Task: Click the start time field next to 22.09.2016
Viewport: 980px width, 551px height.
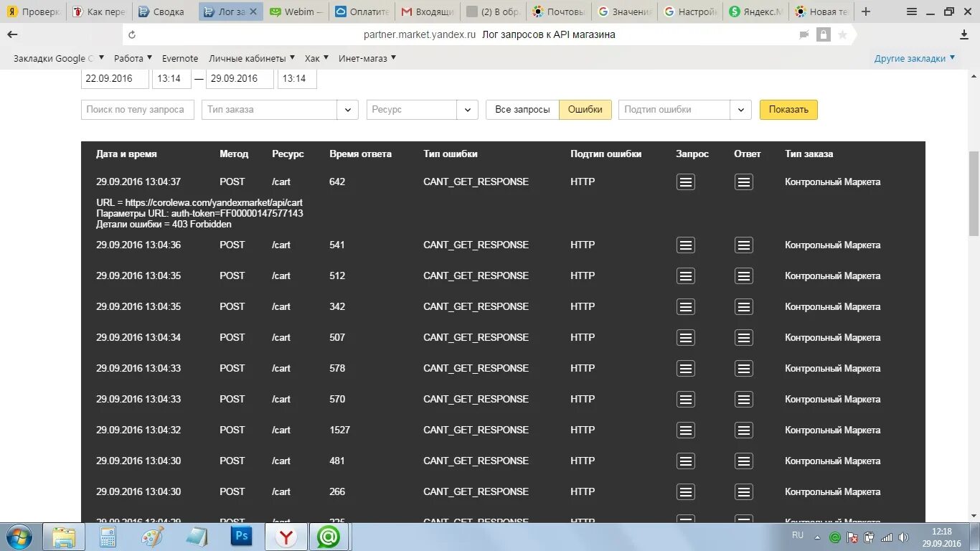Action: pyautogui.click(x=171, y=79)
